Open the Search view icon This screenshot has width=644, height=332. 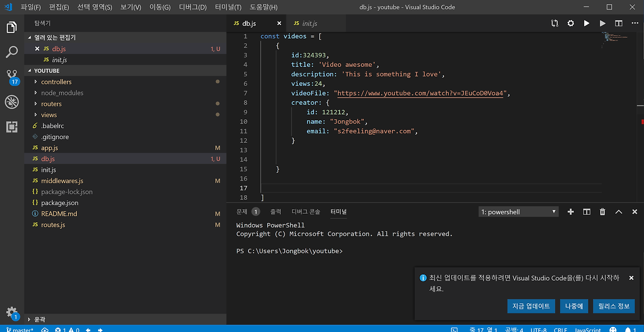tap(12, 52)
